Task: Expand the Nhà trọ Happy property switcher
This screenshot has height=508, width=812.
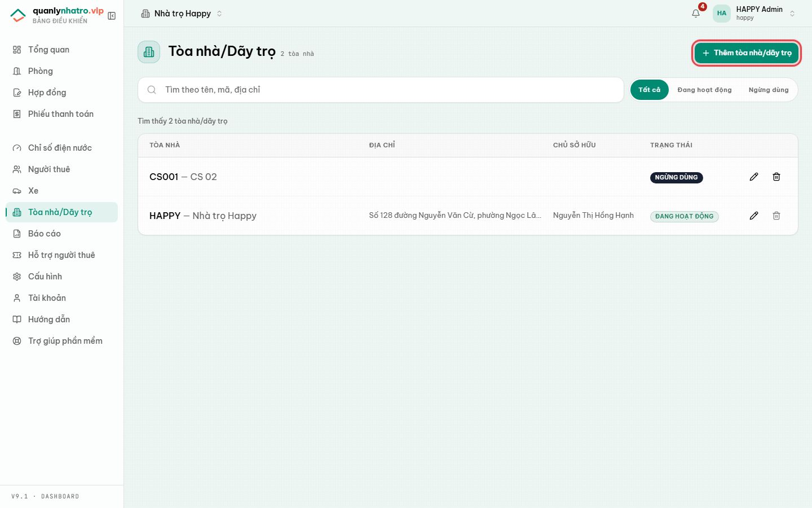Action: pyautogui.click(x=182, y=14)
